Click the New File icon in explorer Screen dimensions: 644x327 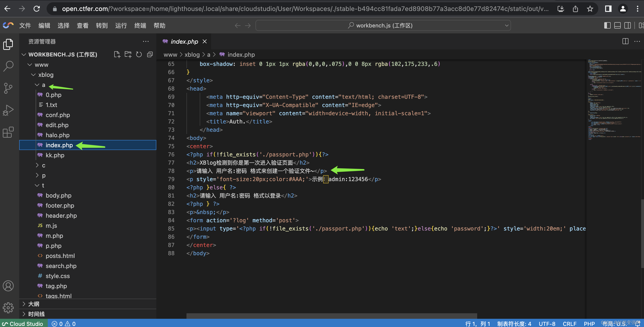pyautogui.click(x=117, y=55)
